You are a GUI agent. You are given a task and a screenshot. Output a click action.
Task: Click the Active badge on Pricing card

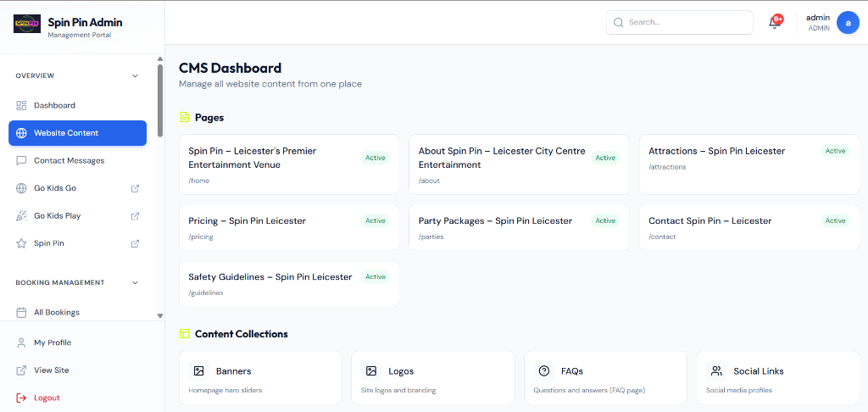[x=376, y=221]
